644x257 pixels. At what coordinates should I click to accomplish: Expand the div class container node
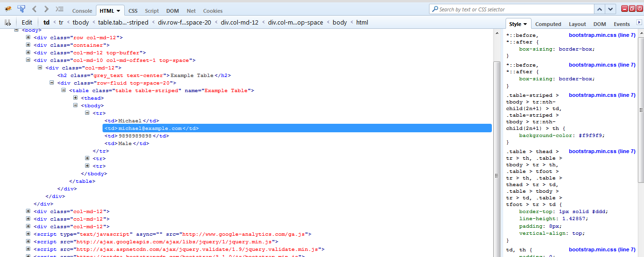tap(28, 45)
